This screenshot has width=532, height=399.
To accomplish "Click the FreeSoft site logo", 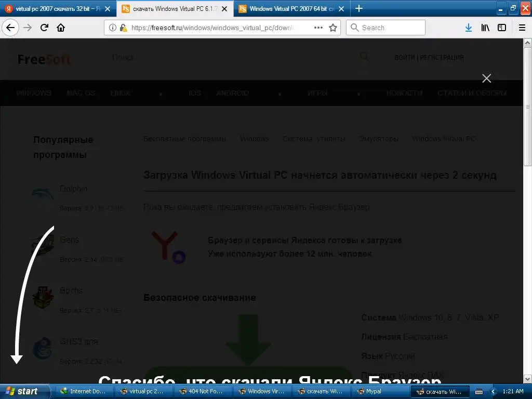I will click(x=45, y=59).
